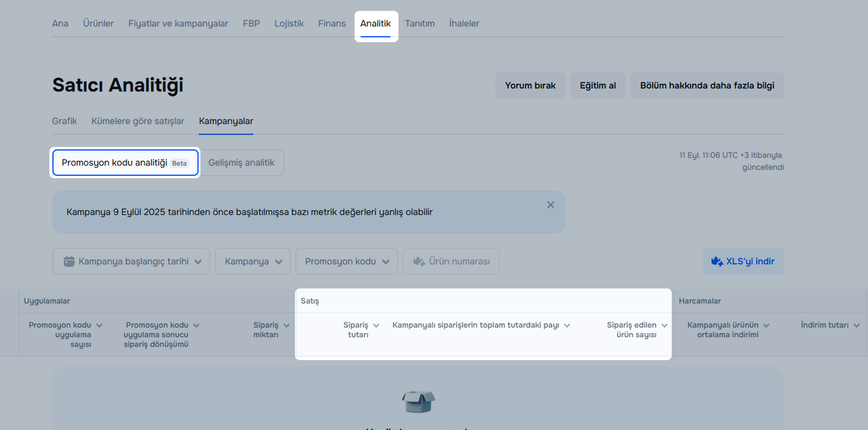Click the Yorum bırak button

tap(530, 86)
